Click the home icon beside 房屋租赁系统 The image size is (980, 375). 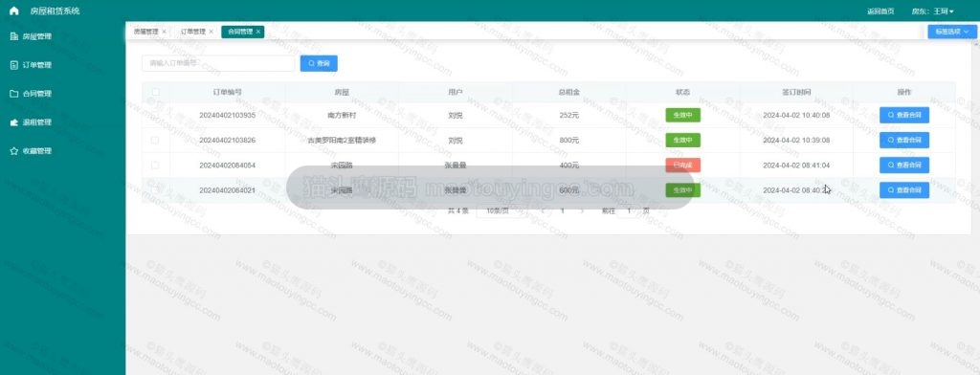pyautogui.click(x=14, y=11)
